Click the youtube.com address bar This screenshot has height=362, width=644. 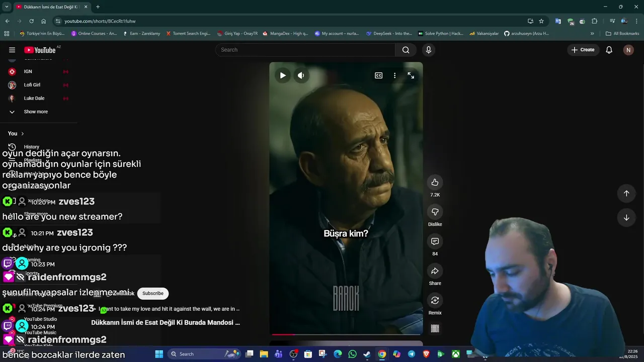point(292,21)
